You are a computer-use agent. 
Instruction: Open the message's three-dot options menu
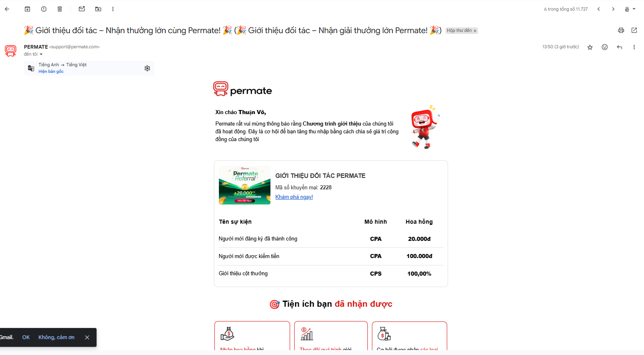tap(634, 47)
